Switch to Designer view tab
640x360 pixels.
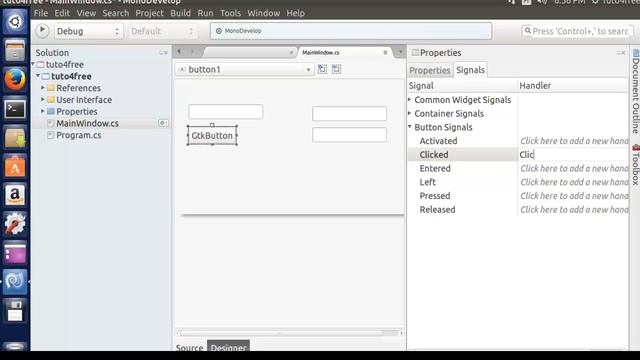[x=229, y=347]
